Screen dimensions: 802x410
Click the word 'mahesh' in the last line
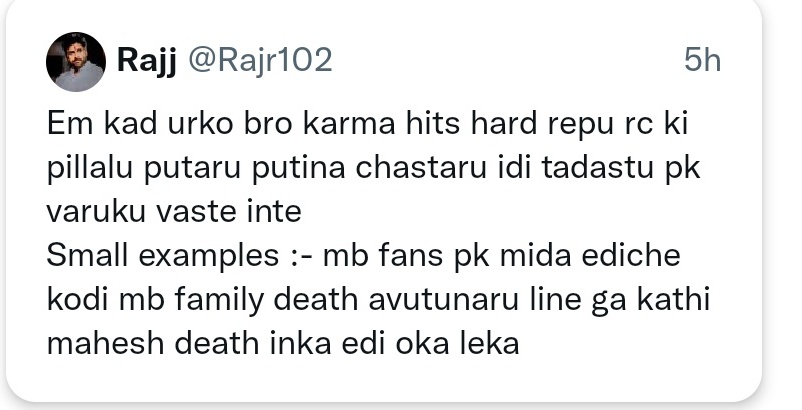(105, 344)
